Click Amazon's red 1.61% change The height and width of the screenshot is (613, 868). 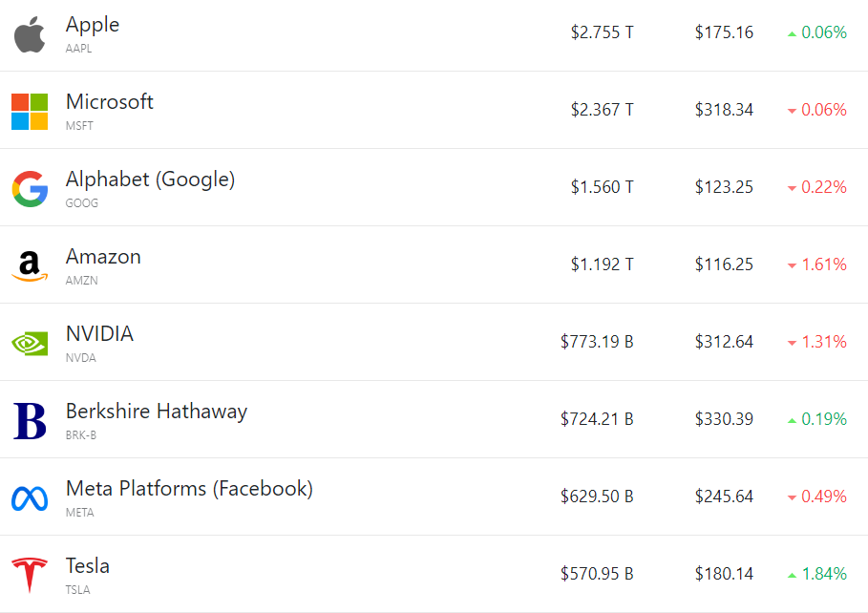tap(823, 264)
